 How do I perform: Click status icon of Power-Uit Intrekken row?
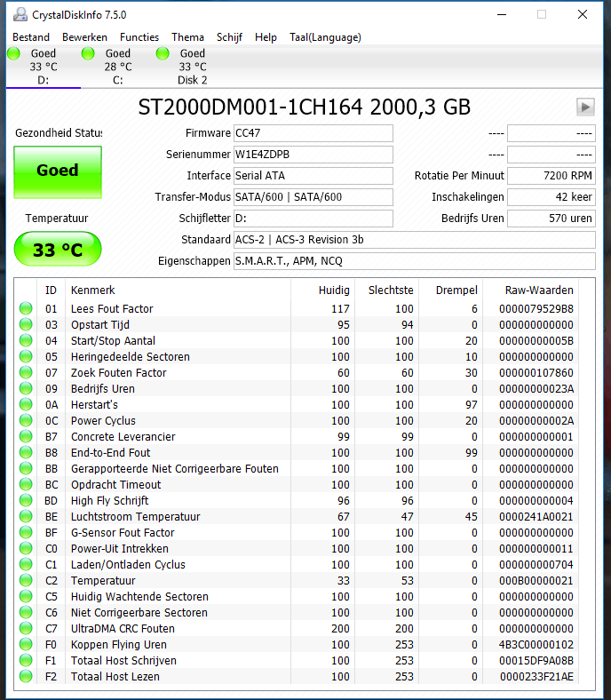(x=26, y=549)
